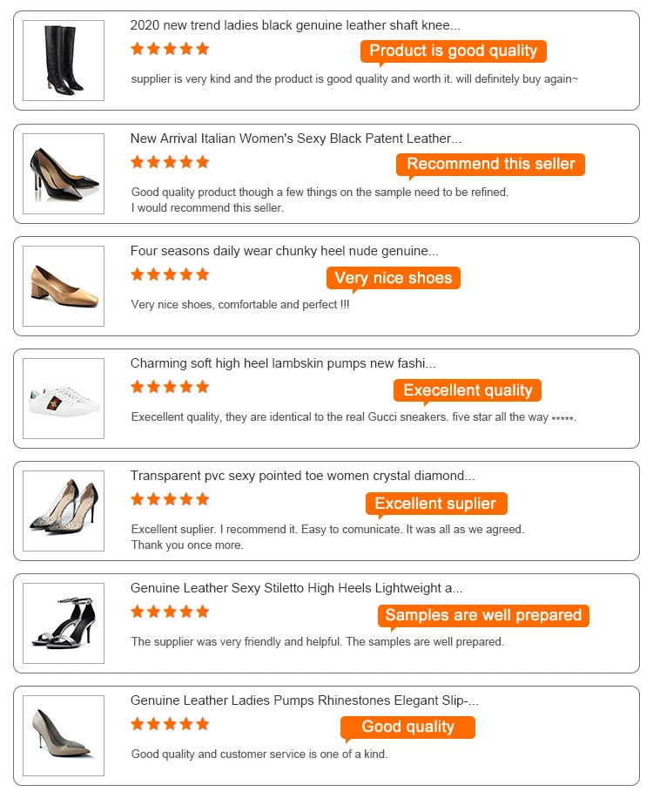Click the black stiletto sandal thumbnail

[64, 623]
